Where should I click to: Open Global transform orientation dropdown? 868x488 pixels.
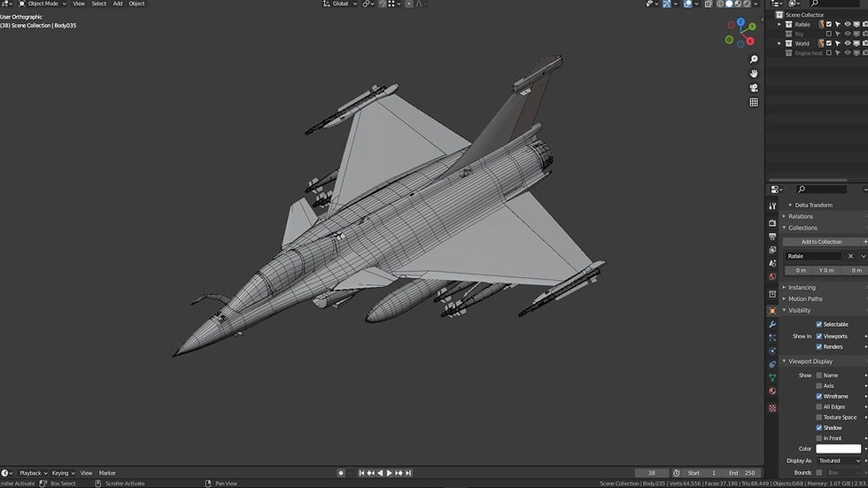tap(340, 4)
